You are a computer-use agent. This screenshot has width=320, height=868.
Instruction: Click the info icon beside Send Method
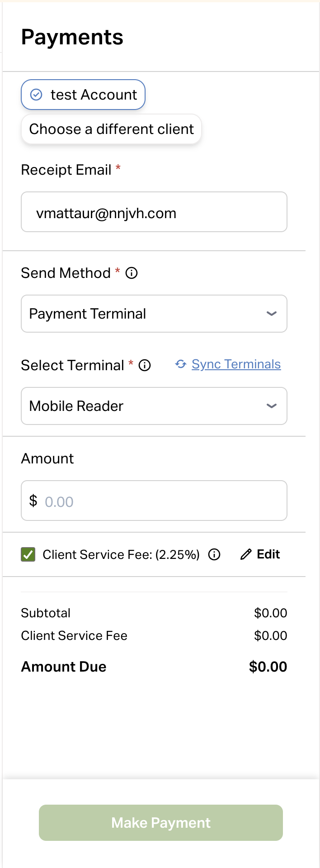[x=132, y=273]
